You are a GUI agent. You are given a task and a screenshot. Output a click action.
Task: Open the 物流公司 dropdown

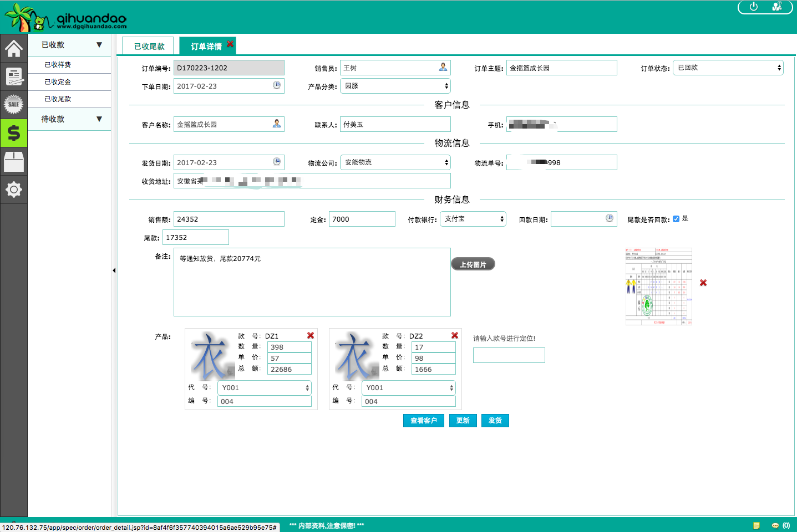(x=395, y=162)
